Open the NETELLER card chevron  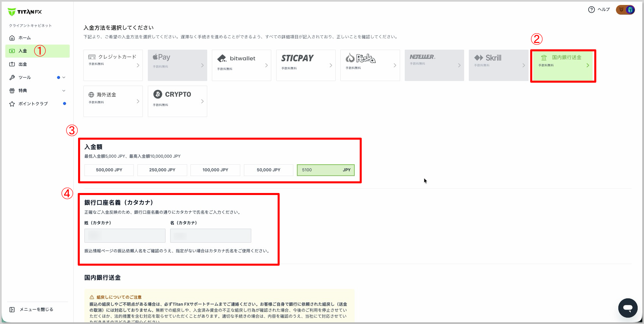459,65
